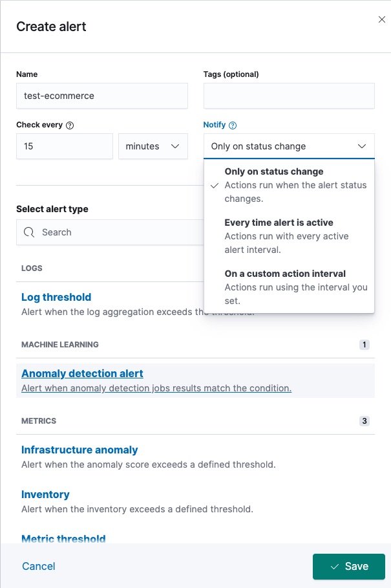Click the Tags (optional) input field
The image size is (391, 588).
coord(289,95)
